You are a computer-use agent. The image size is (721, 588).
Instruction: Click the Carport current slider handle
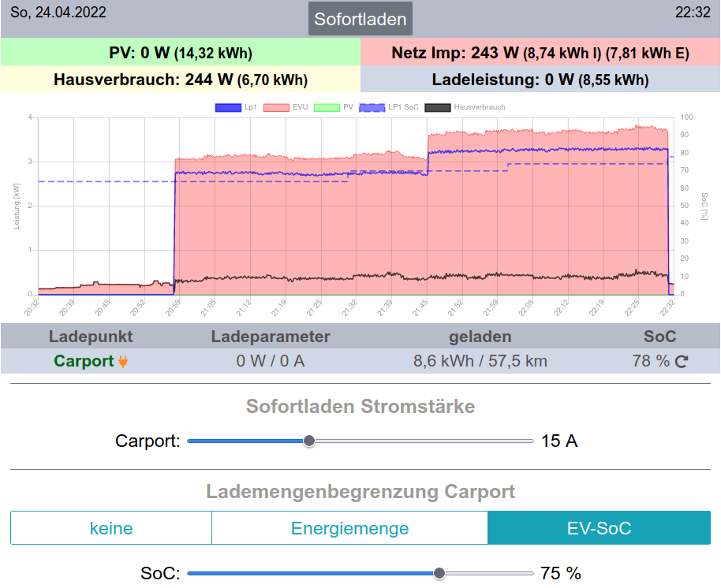pos(309,441)
